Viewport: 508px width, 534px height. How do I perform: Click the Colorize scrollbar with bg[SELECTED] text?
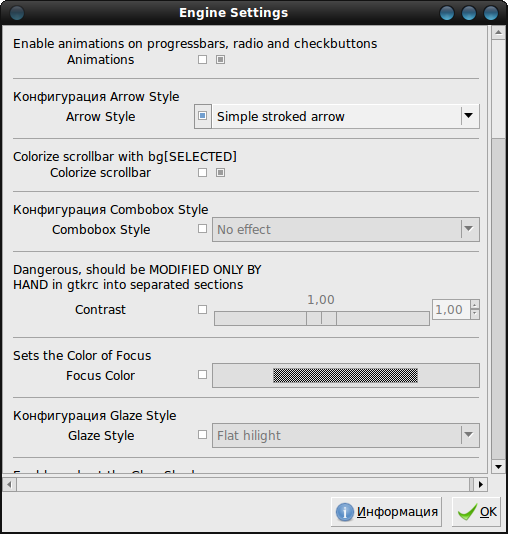click(x=125, y=157)
